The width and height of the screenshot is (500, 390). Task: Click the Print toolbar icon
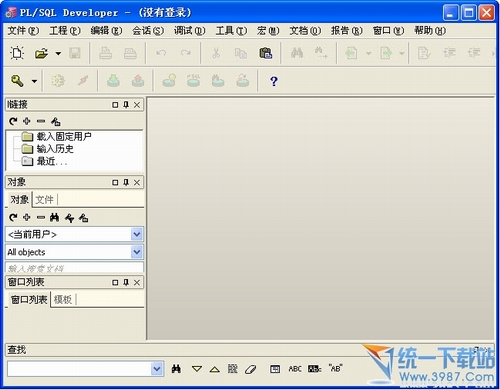point(105,53)
